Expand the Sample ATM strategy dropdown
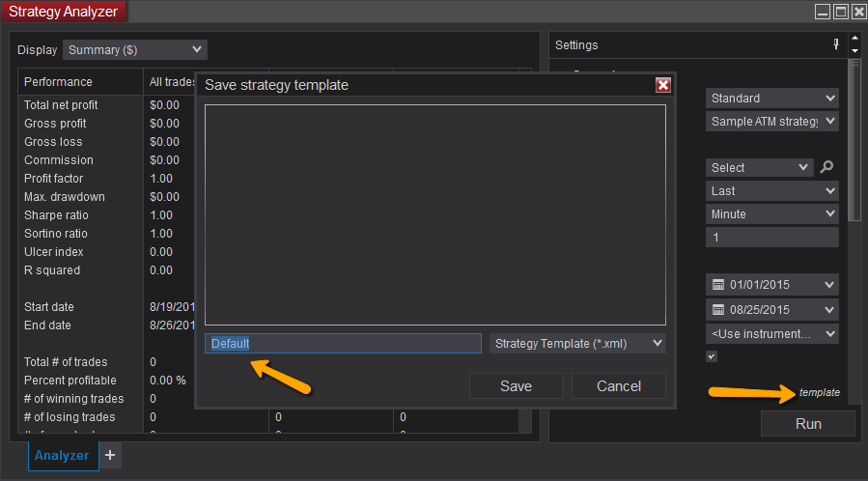Viewport: 868px width, 481px height. (772, 122)
